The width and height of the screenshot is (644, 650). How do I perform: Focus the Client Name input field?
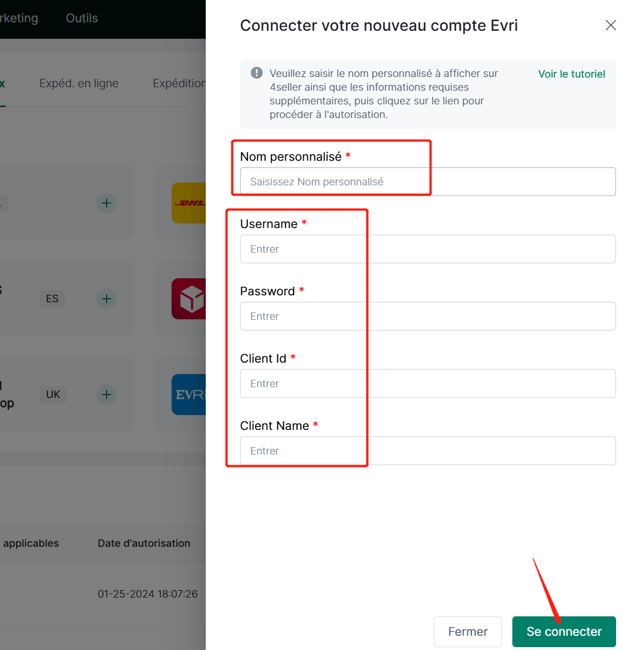(427, 451)
